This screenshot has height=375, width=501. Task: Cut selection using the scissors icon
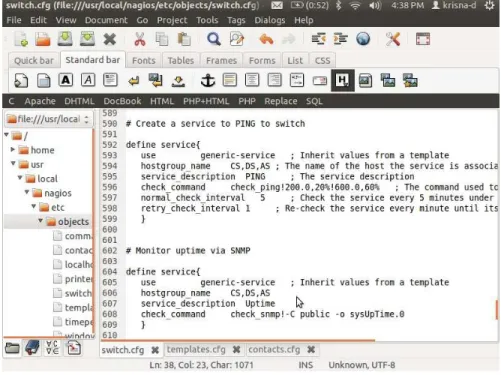140,39
